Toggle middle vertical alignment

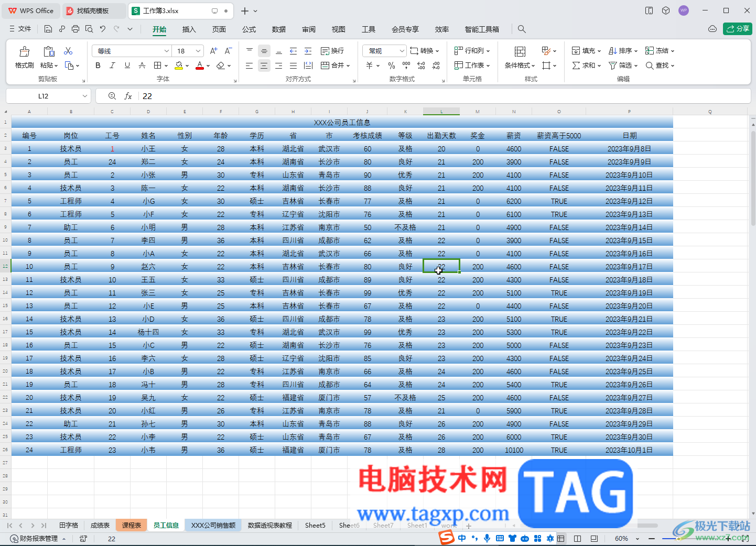264,51
